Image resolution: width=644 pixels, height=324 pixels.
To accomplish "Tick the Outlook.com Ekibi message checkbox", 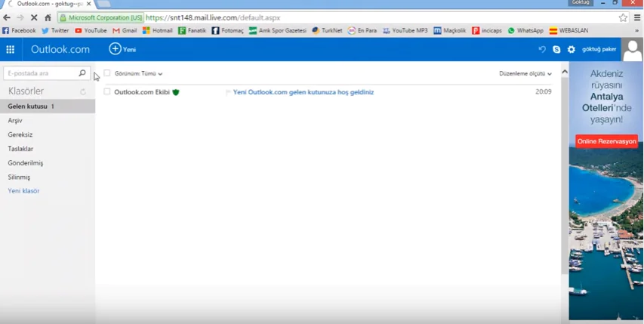I will [106, 91].
